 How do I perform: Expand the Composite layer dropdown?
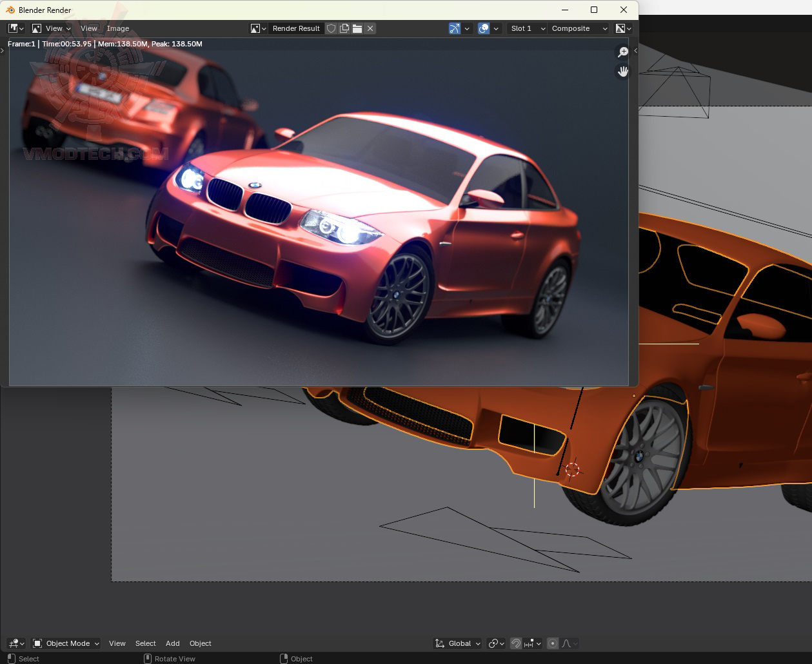[579, 28]
